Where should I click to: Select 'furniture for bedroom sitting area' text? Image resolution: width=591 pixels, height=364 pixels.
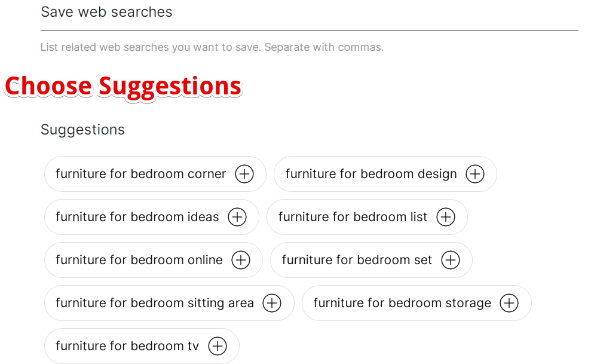click(x=155, y=303)
